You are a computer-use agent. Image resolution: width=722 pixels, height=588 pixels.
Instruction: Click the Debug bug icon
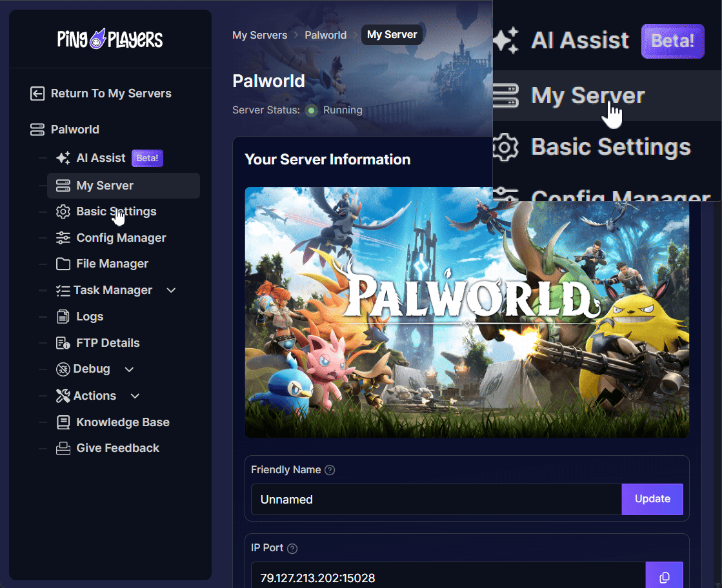point(63,369)
